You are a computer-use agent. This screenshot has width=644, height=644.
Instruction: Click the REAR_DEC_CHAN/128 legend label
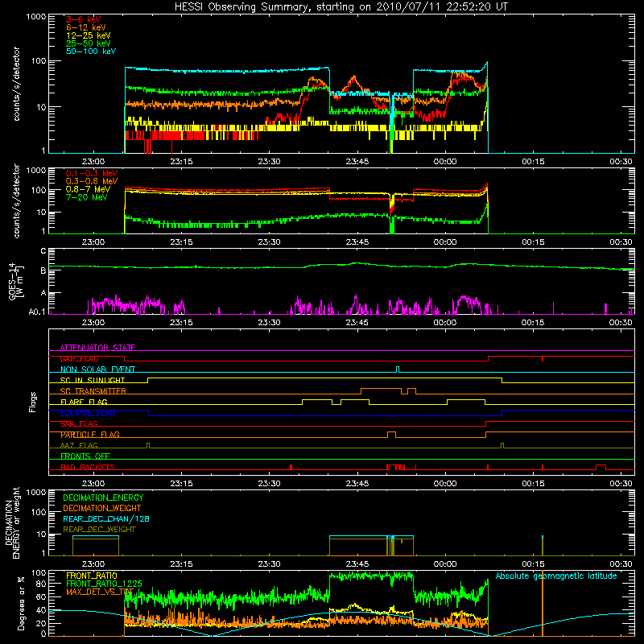click(x=106, y=518)
